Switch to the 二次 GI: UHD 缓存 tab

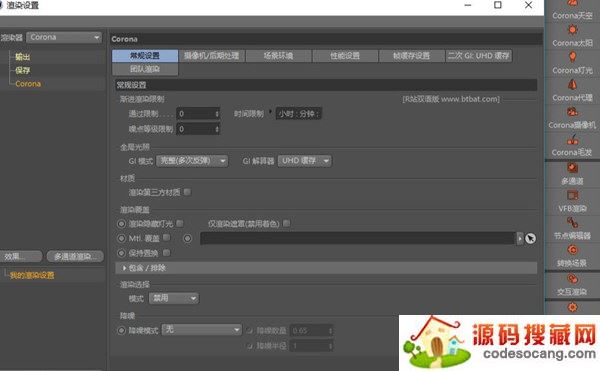click(479, 55)
